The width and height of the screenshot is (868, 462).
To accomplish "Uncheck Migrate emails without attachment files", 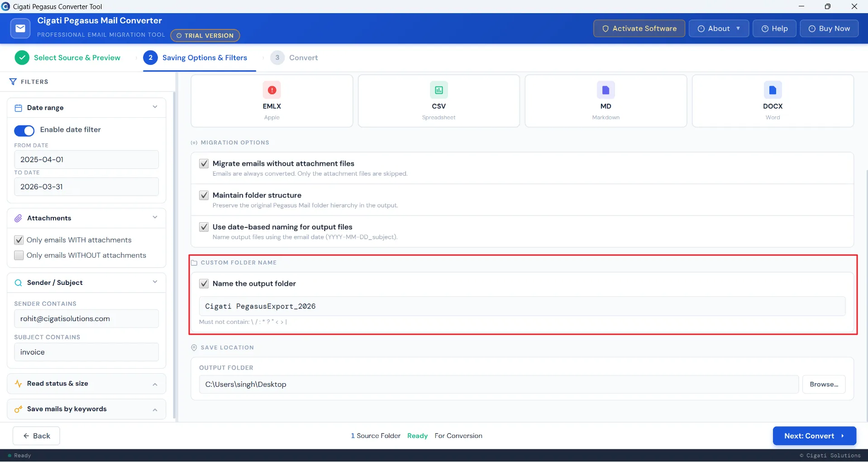I will (204, 164).
